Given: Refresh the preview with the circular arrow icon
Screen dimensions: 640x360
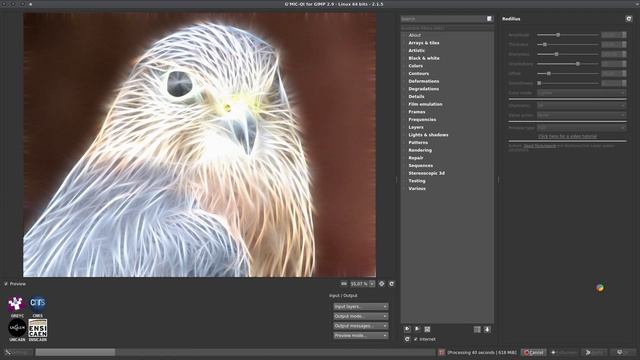Looking at the screenshot, I should click(391, 284).
